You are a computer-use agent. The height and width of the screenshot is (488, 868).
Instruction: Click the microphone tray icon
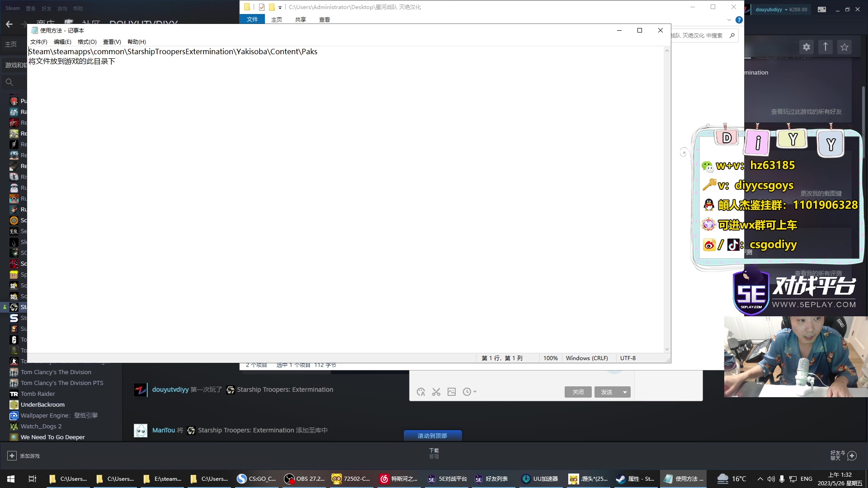point(782,479)
